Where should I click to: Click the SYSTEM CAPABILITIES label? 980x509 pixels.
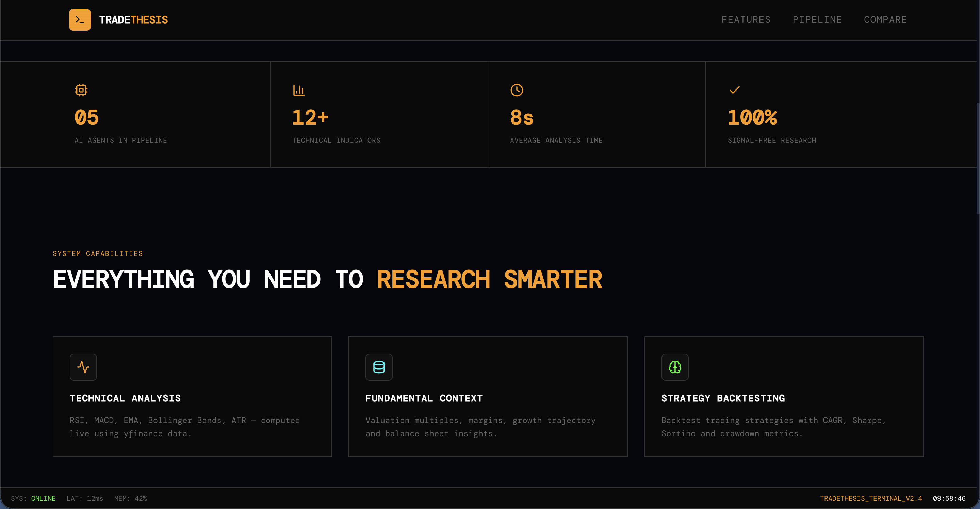tap(98, 253)
